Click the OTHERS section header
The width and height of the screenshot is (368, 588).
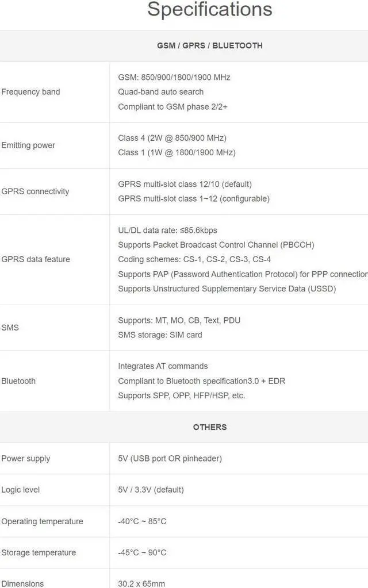pyautogui.click(x=209, y=427)
